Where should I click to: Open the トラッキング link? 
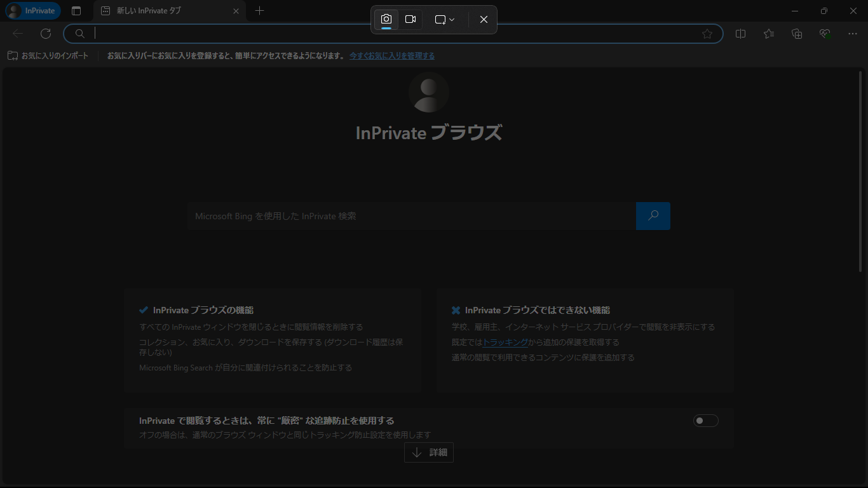click(506, 342)
